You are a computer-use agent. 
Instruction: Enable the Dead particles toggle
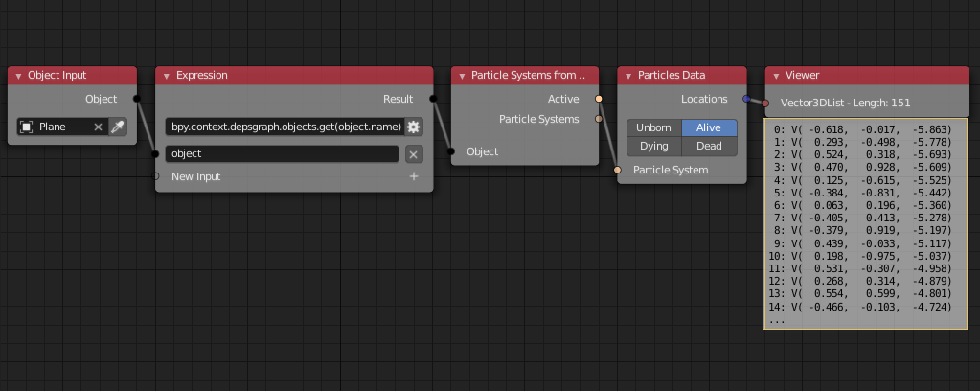point(709,146)
